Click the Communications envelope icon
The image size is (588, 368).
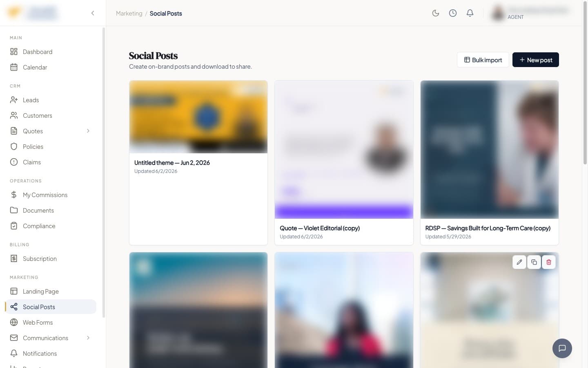[14, 338]
